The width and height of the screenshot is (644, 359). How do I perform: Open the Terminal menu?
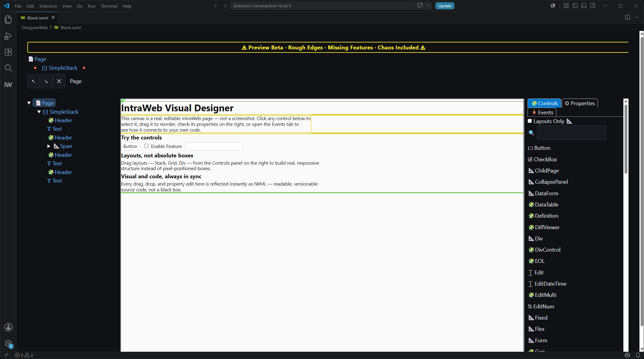pos(109,6)
